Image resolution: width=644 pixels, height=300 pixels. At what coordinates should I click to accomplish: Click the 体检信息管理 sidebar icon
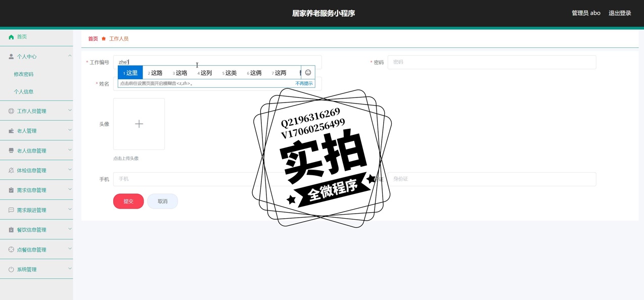click(x=11, y=171)
